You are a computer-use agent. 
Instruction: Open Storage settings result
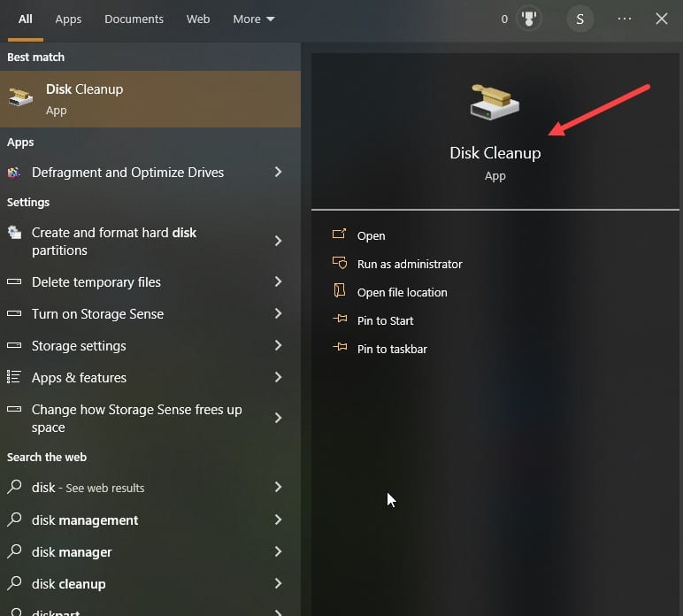150,345
